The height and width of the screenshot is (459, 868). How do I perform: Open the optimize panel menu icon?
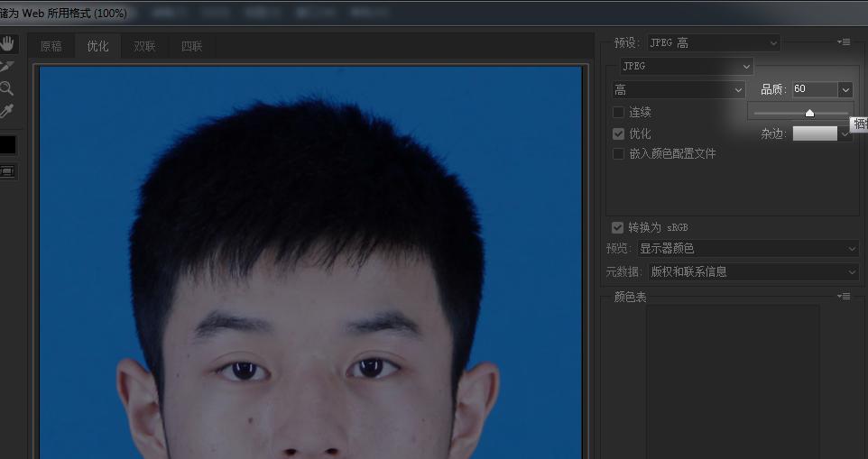[x=844, y=42]
